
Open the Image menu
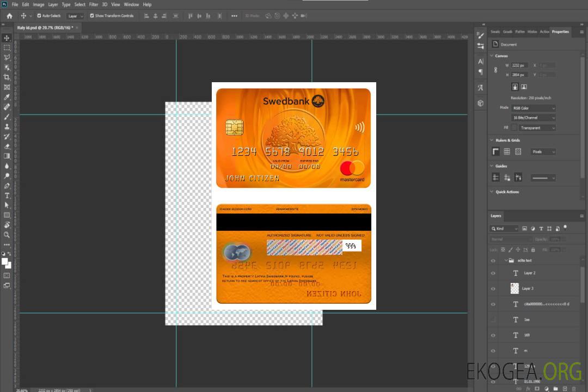click(38, 4)
